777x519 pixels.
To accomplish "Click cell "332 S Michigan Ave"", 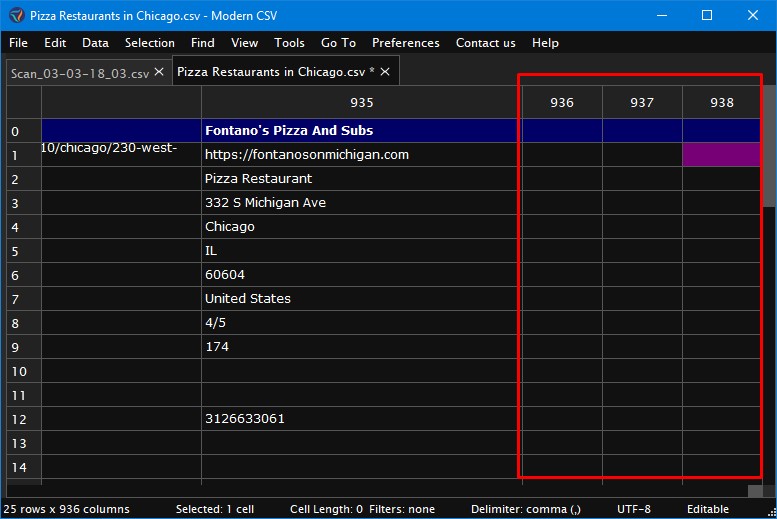I will click(x=362, y=203).
